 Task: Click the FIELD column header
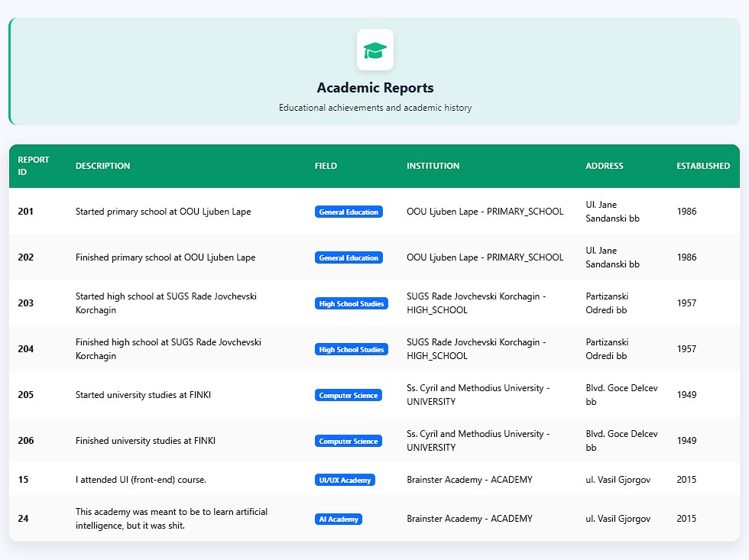coord(326,166)
